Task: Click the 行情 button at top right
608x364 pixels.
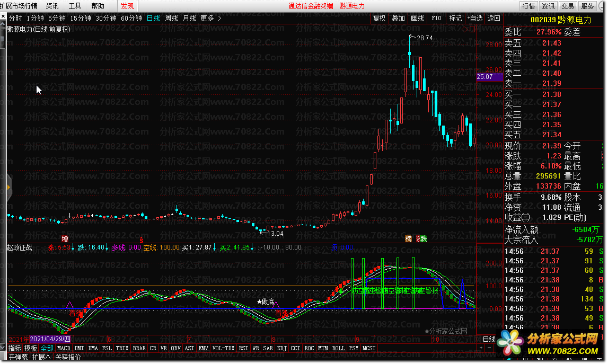Action: point(528,6)
